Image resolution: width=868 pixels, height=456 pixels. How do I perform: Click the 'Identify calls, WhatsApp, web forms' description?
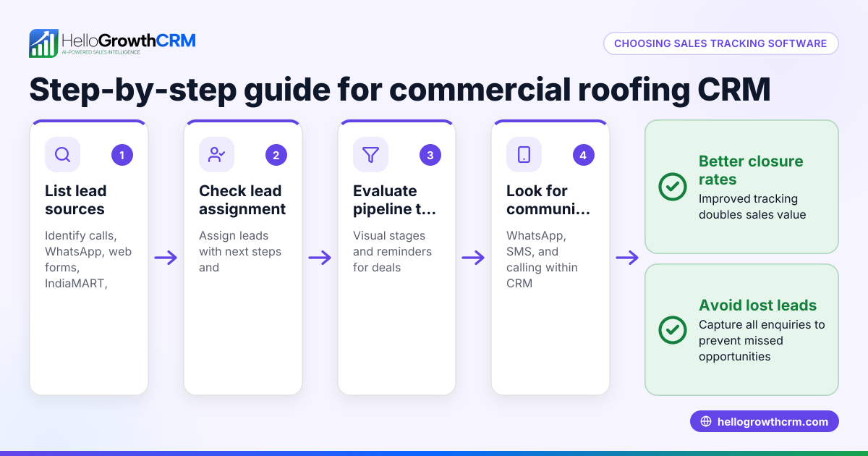[x=88, y=259]
